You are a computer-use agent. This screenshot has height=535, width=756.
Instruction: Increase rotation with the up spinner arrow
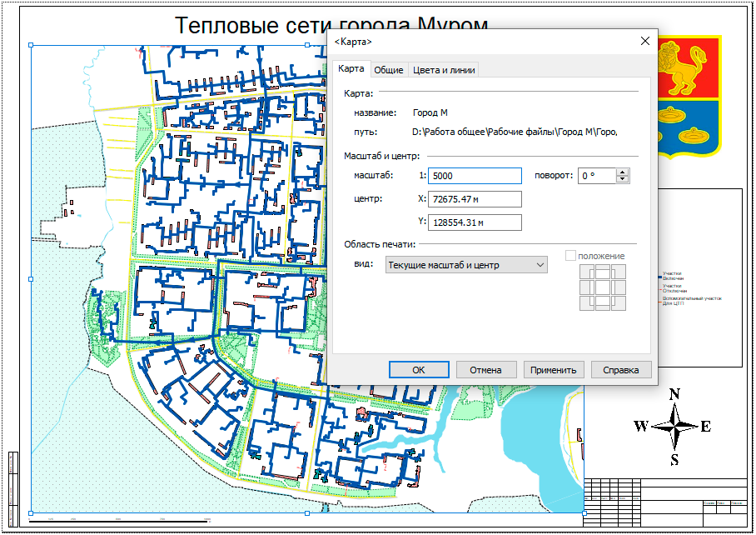[622, 172]
